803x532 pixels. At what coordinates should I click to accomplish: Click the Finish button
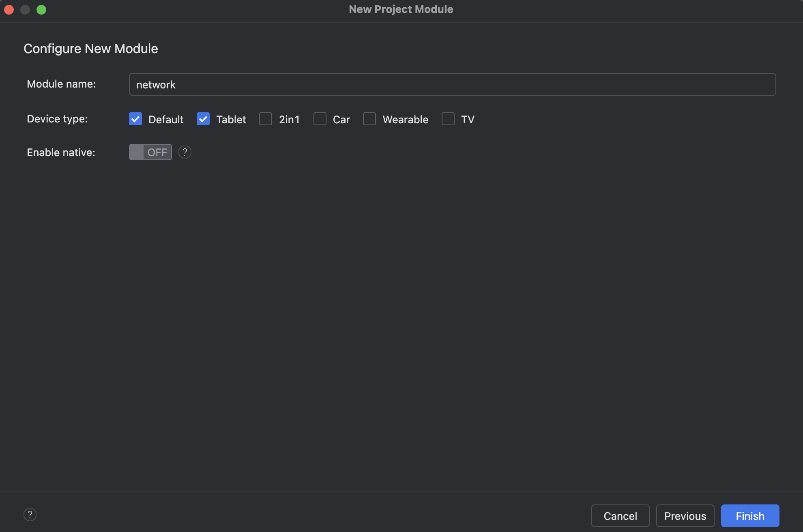click(750, 516)
